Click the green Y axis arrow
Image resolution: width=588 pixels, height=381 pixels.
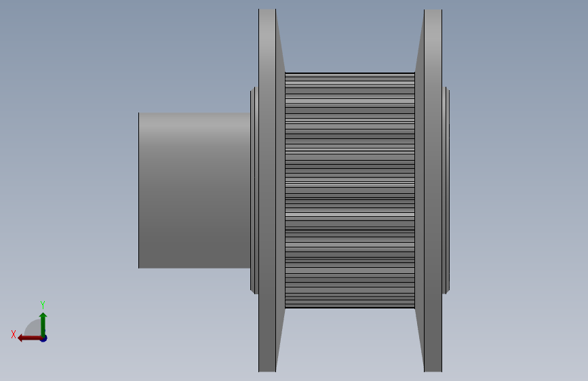(x=43, y=325)
